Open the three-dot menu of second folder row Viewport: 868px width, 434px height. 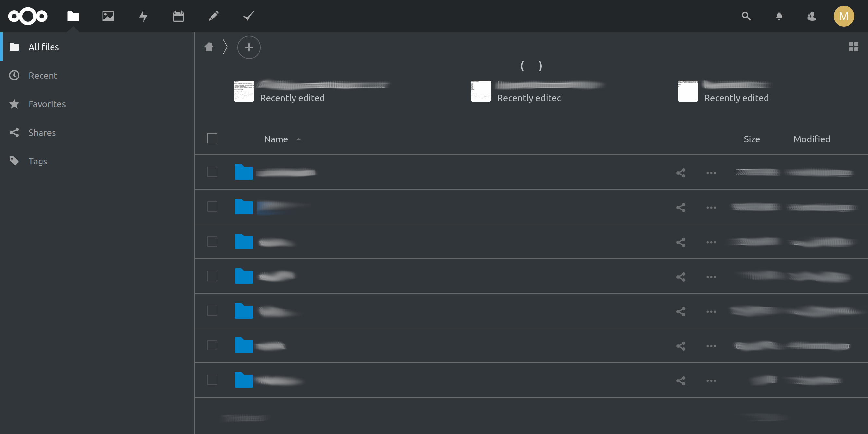[711, 208]
